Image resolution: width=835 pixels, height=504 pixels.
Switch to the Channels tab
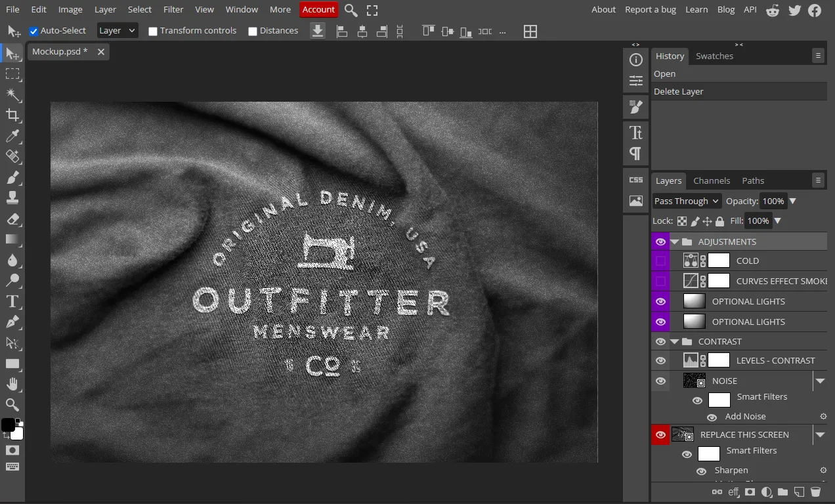point(712,180)
